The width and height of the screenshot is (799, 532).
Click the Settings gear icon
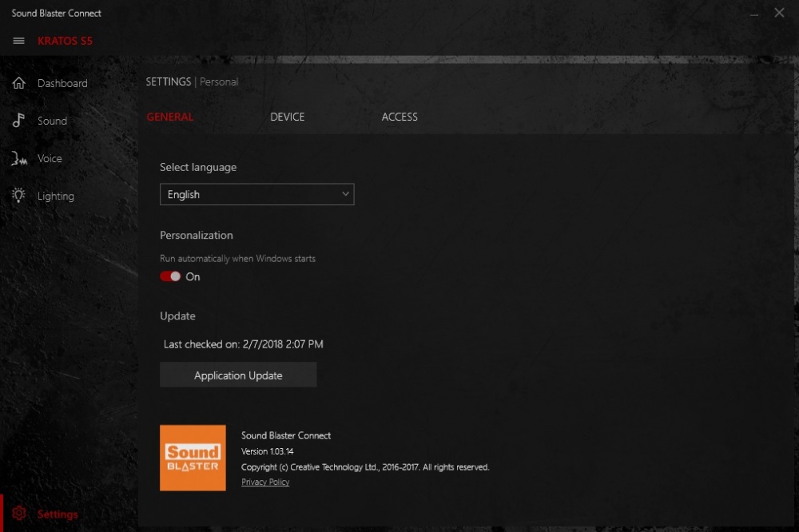click(19, 513)
